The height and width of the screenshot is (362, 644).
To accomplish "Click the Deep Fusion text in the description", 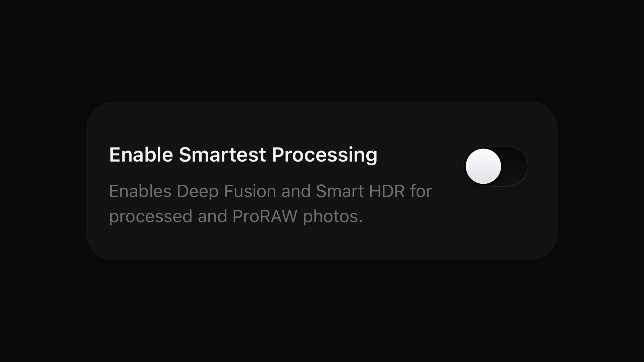I will [226, 191].
